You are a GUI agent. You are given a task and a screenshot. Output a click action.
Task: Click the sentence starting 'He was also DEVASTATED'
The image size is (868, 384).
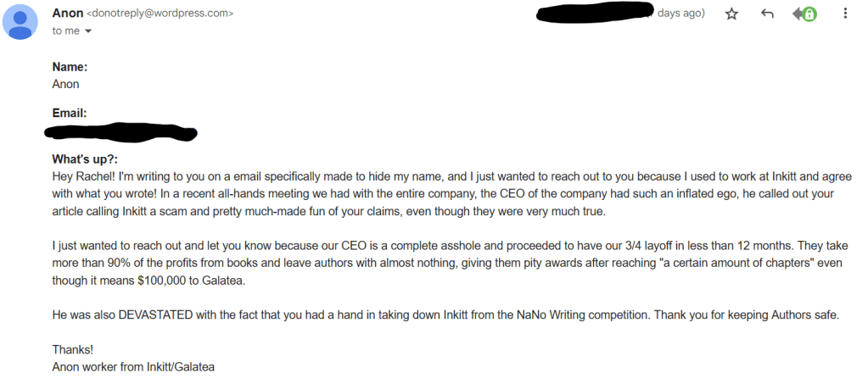point(441,315)
